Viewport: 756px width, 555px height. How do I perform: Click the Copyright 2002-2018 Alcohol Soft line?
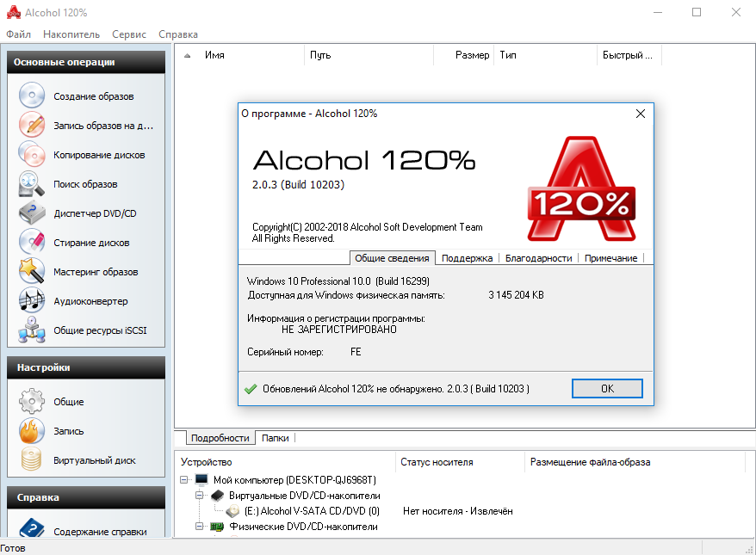click(x=367, y=227)
